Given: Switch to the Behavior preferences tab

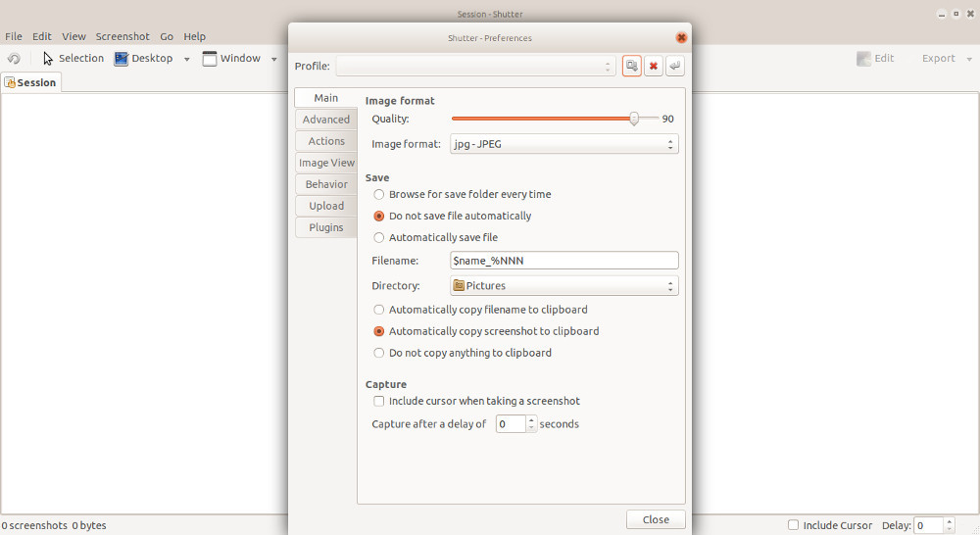Looking at the screenshot, I should pos(325,184).
